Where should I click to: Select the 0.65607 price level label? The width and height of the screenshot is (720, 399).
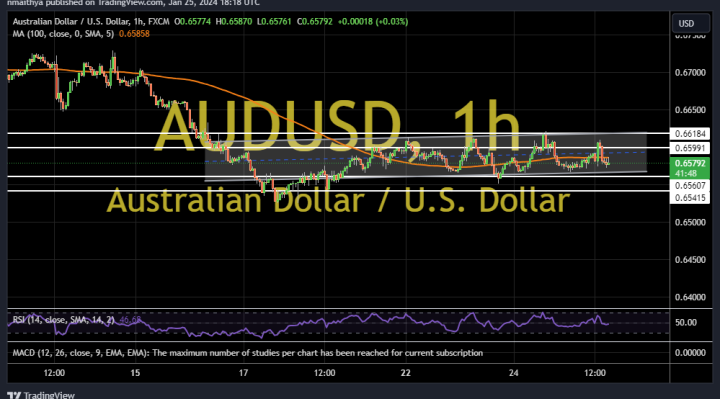tap(690, 185)
